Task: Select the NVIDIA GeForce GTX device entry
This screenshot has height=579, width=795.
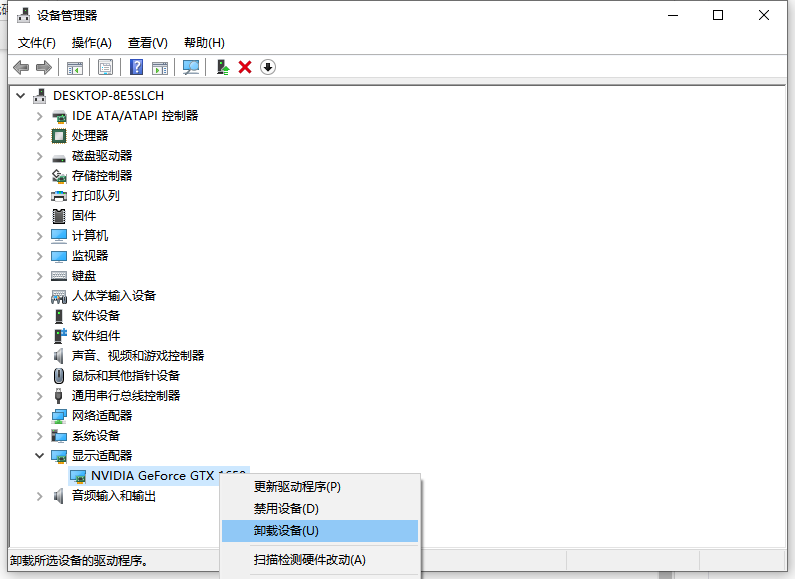Action: click(x=159, y=476)
